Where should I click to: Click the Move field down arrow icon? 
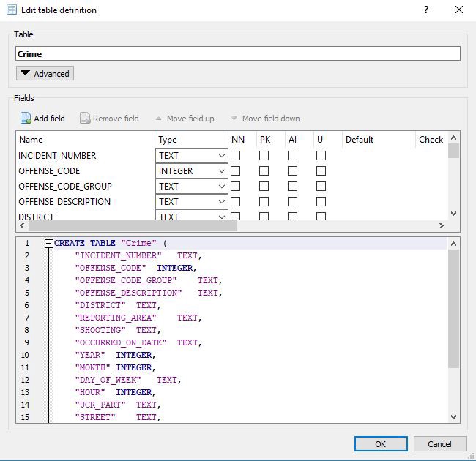coord(234,119)
